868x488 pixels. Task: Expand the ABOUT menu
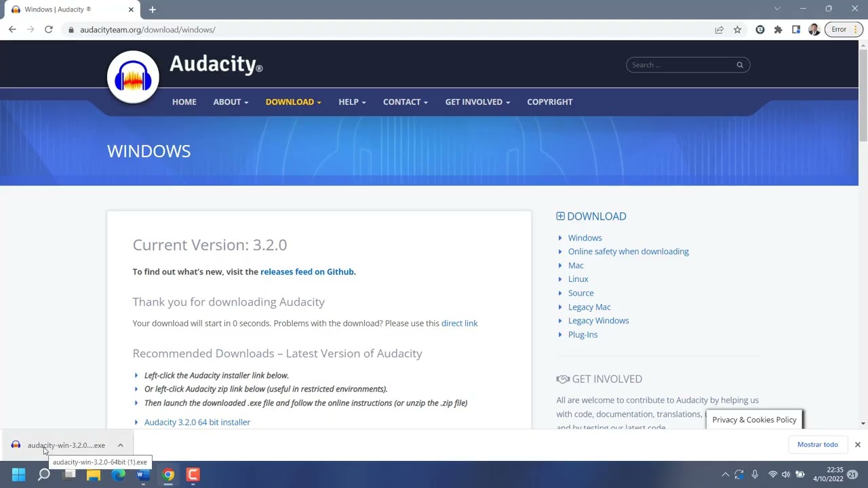pos(231,102)
